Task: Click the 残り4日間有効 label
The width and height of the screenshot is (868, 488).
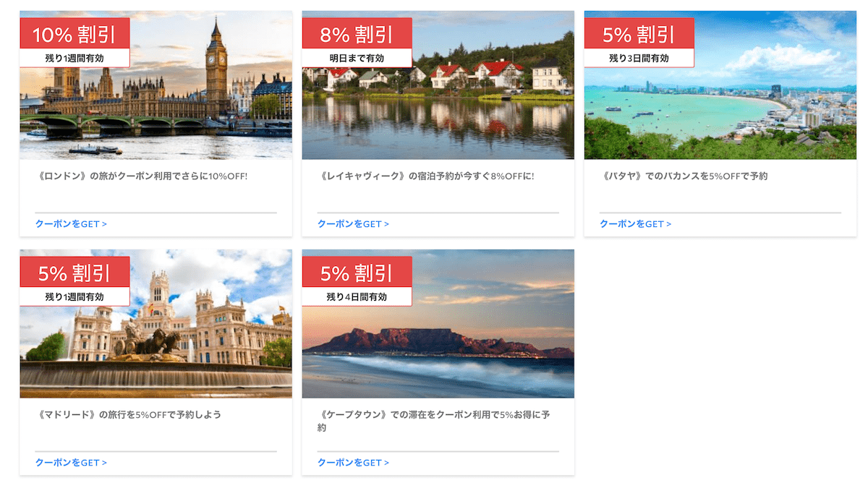Action: pos(357,296)
